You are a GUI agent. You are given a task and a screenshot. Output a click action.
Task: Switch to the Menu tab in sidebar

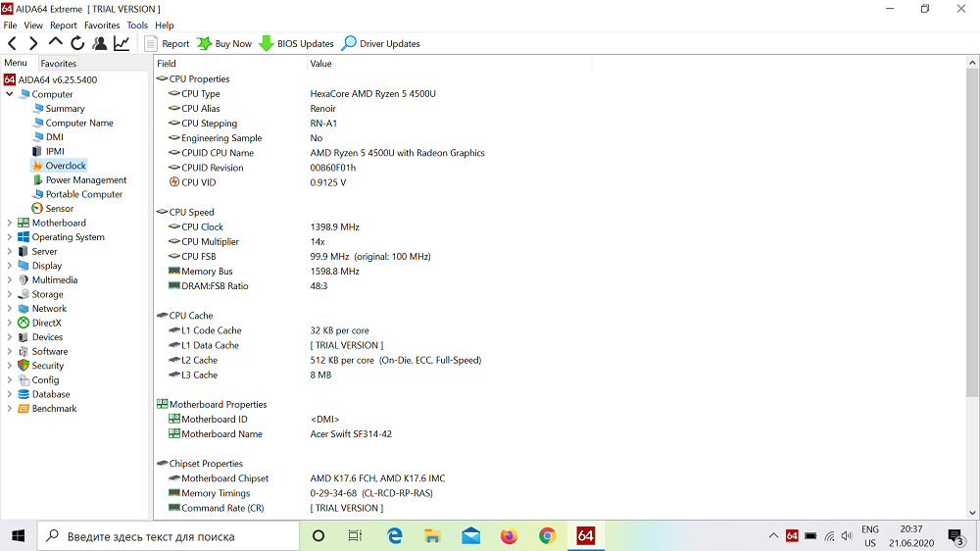tap(16, 63)
